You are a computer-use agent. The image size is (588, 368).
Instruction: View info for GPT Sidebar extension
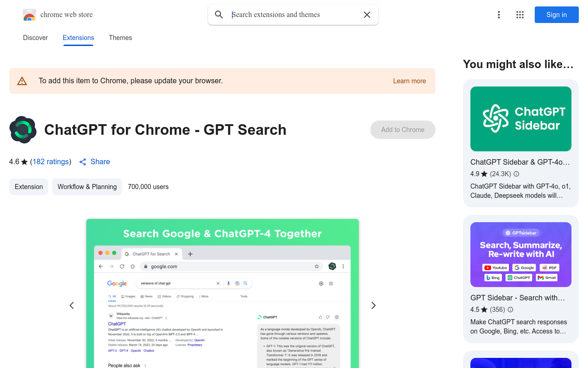click(510, 310)
